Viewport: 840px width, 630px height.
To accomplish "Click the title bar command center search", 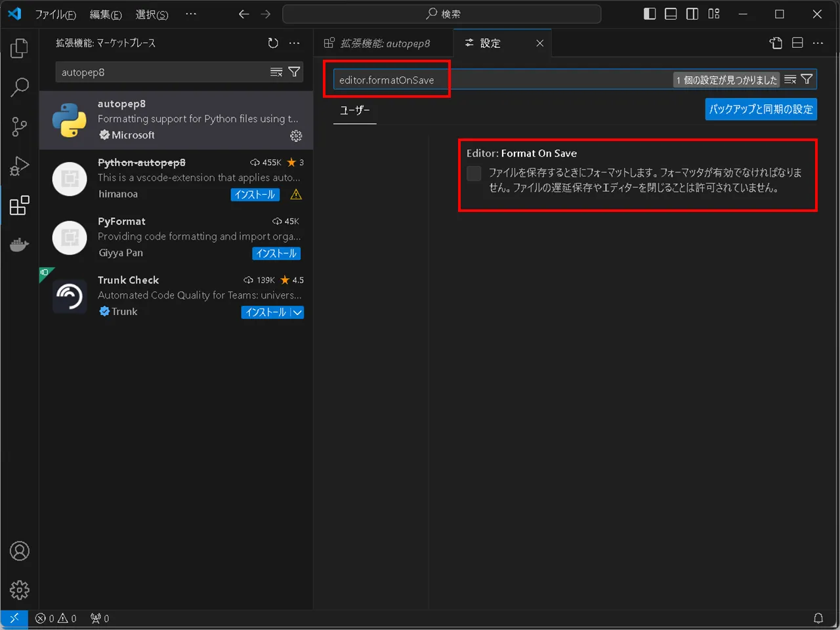I will tap(442, 14).
